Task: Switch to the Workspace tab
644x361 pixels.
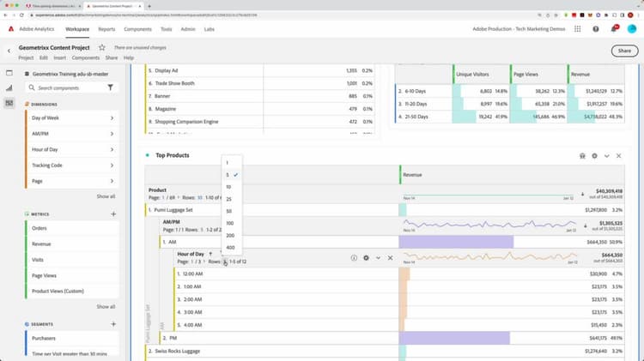Action: (x=77, y=29)
